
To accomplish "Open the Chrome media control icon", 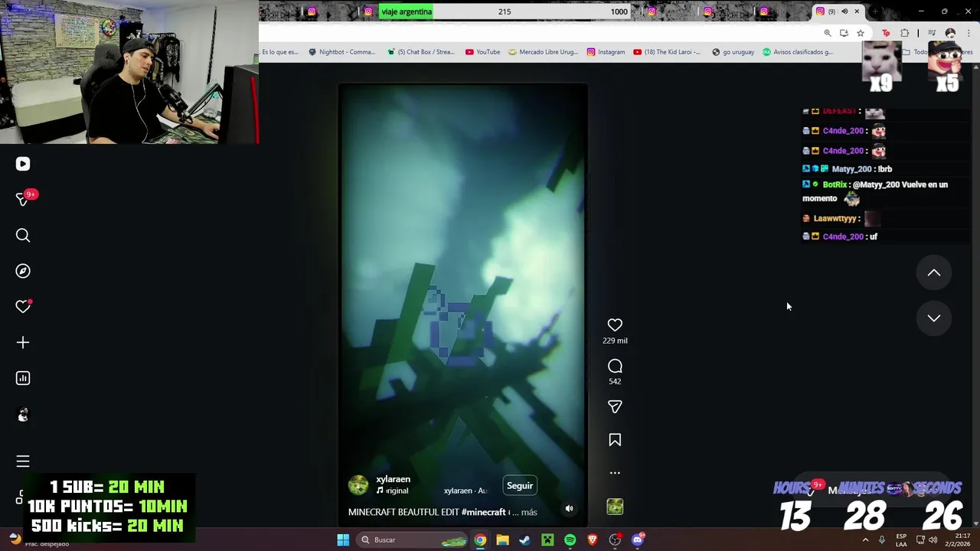I will pyautogui.click(x=932, y=33).
